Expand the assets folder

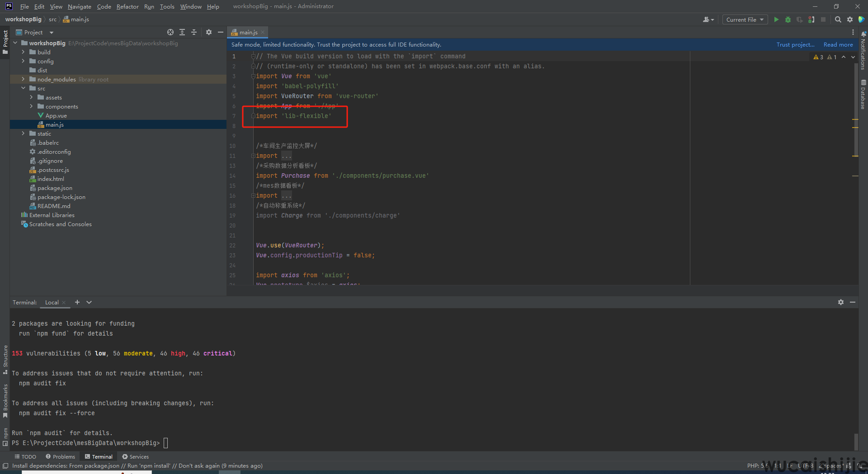tap(31, 97)
